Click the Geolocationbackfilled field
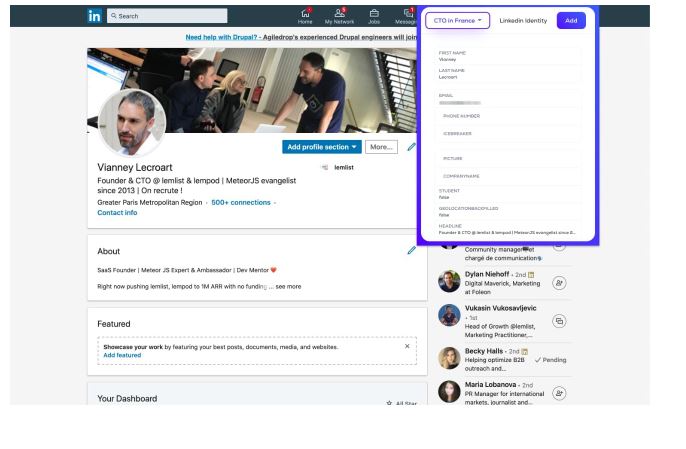This screenshot has width=686, height=449. 509,212
